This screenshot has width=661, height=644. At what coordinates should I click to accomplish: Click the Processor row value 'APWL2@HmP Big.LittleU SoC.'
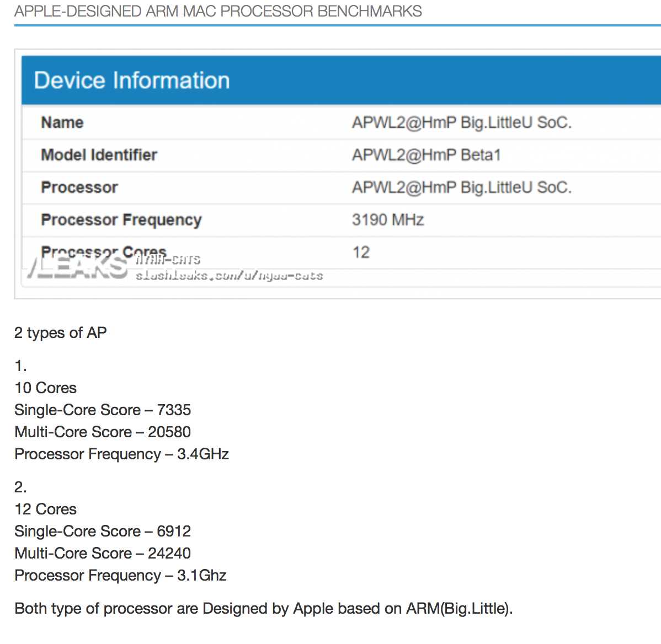pyautogui.click(x=462, y=187)
